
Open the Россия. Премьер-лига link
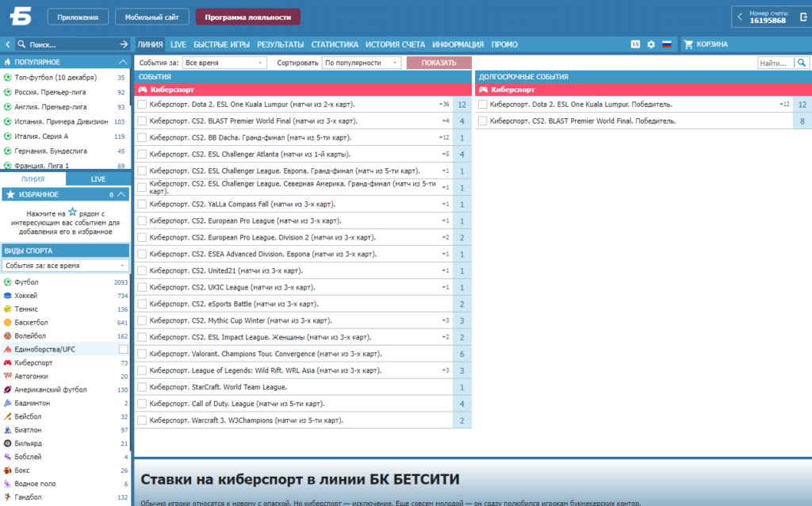click(x=50, y=92)
